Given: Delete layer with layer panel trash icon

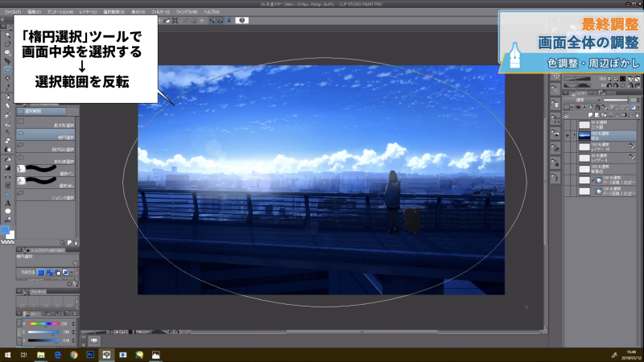Looking at the screenshot, I should [x=638, y=115].
